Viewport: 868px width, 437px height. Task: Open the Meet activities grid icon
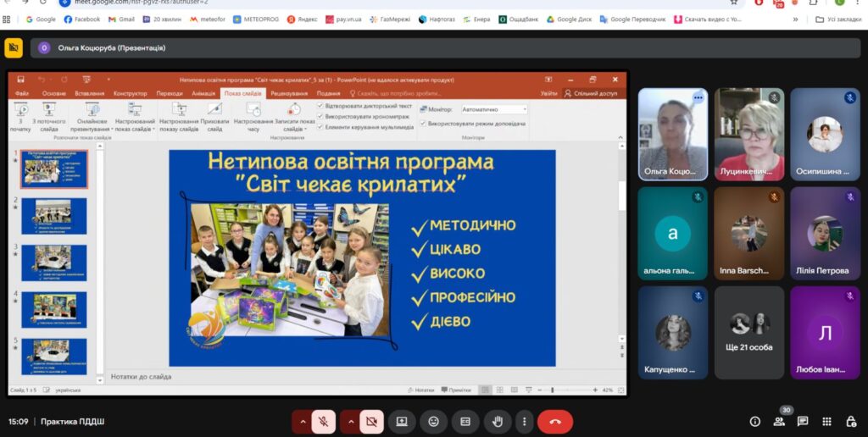[x=826, y=422]
